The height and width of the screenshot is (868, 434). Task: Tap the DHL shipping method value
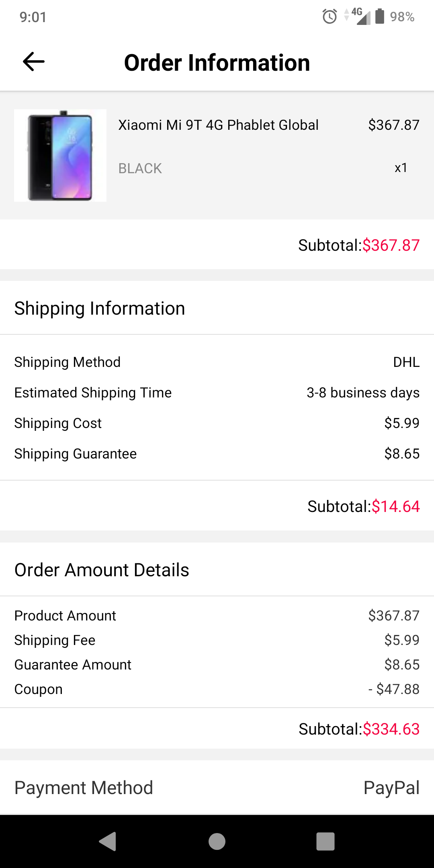(406, 362)
